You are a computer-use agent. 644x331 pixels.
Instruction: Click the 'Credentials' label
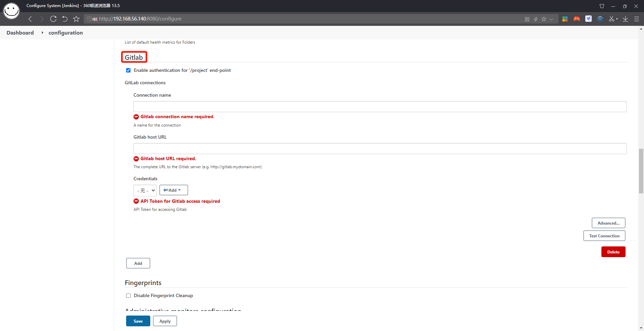coord(145,179)
